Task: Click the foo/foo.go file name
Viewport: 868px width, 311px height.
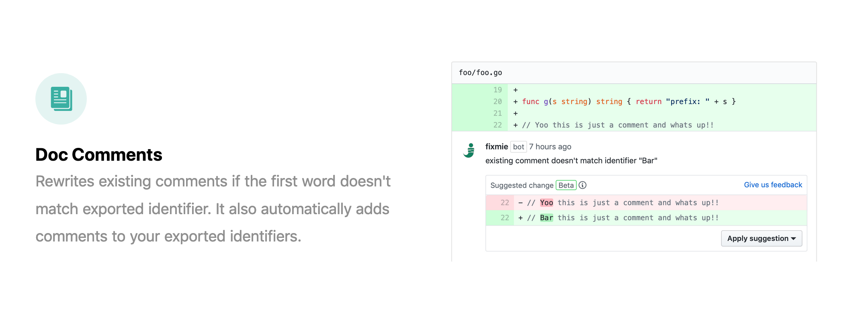Action: (480, 73)
